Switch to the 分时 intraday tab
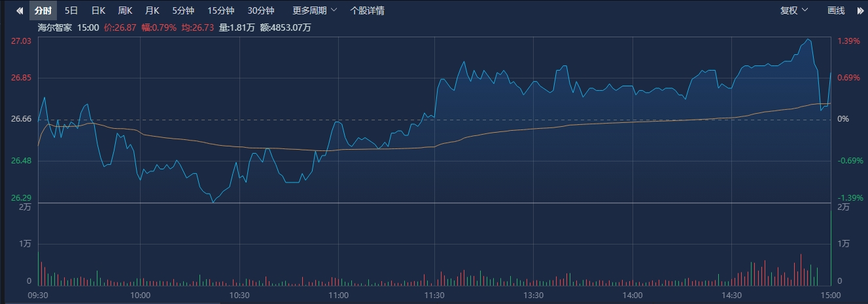This screenshot has width=868, height=304. click(43, 10)
